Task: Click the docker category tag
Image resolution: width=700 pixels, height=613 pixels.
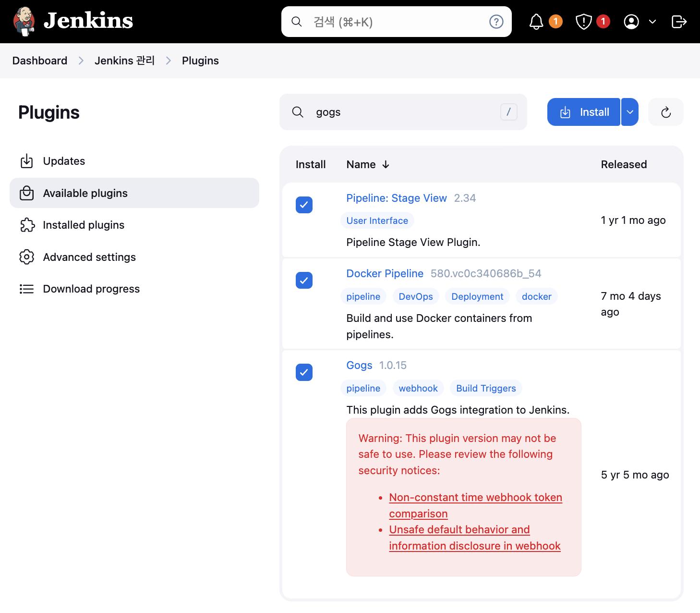Action: point(537,296)
